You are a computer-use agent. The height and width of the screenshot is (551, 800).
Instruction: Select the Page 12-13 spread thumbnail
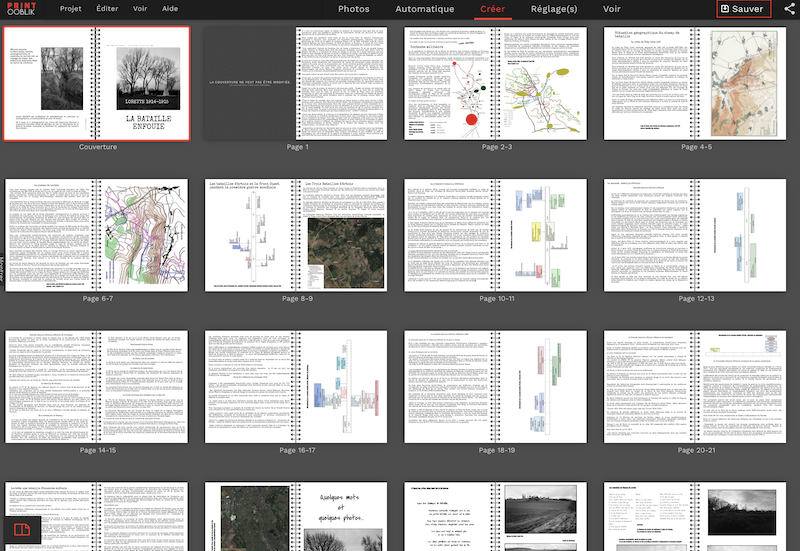click(695, 235)
